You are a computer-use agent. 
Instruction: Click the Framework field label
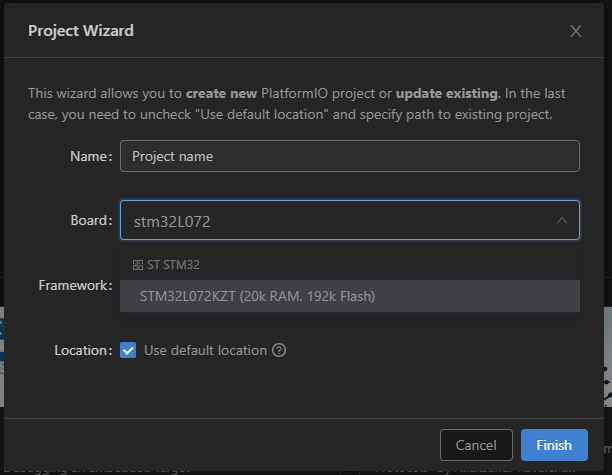[75, 286]
